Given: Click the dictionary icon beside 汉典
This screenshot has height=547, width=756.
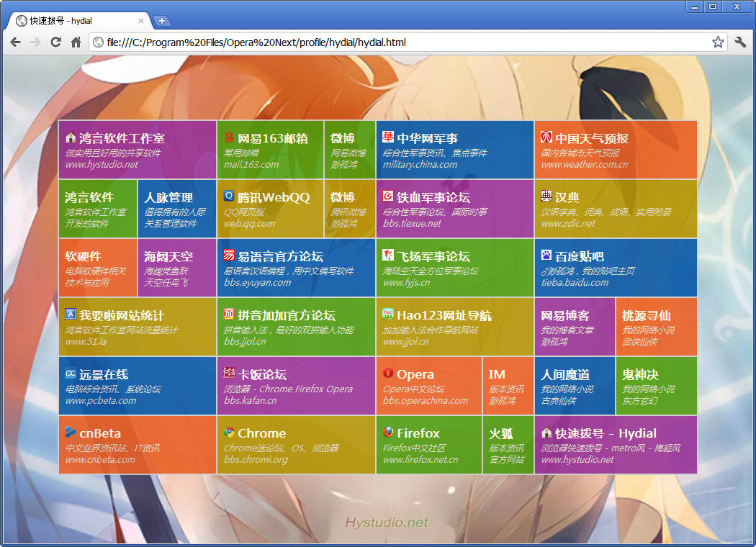Looking at the screenshot, I should tap(546, 196).
